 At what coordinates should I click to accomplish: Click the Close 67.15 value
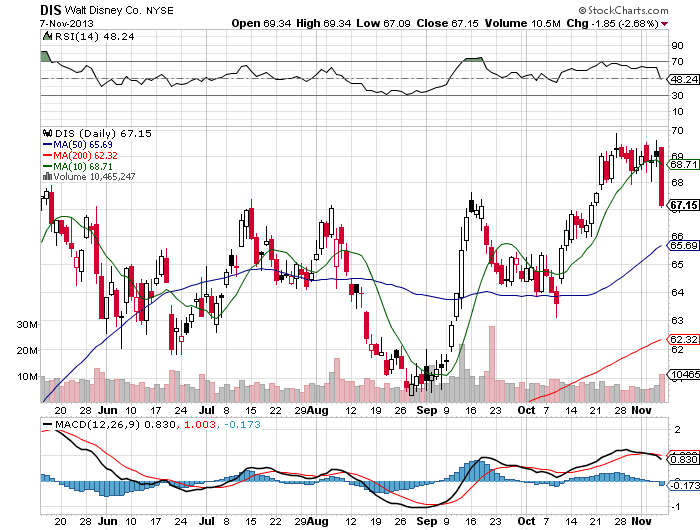pyautogui.click(x=447, y=23)
